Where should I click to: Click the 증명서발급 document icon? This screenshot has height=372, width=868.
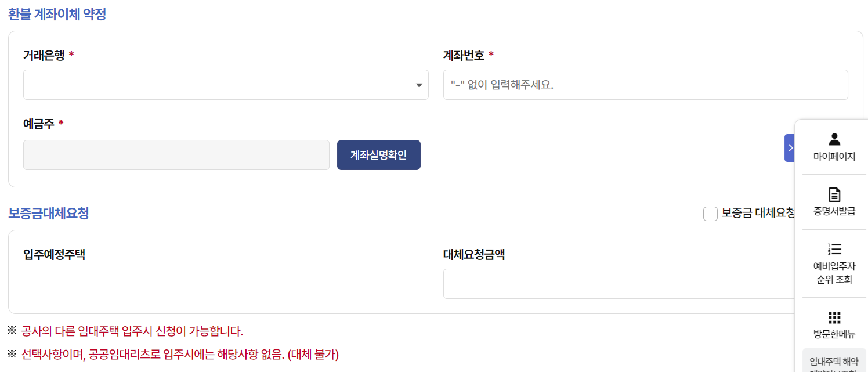834,200
